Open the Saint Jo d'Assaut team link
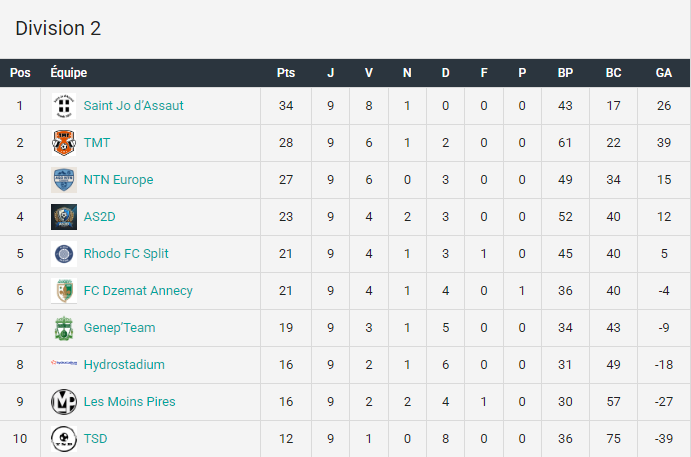 134,106
